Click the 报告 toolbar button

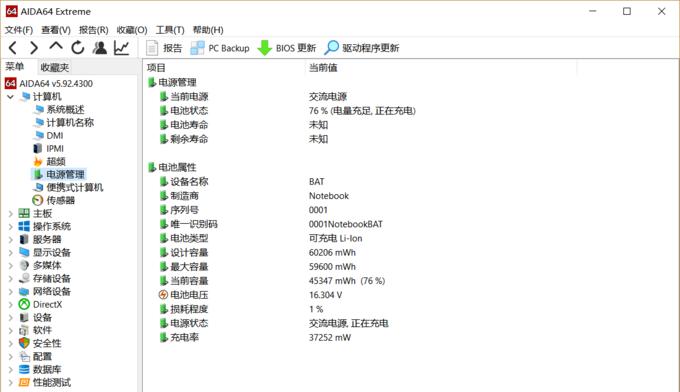[164, 48]
